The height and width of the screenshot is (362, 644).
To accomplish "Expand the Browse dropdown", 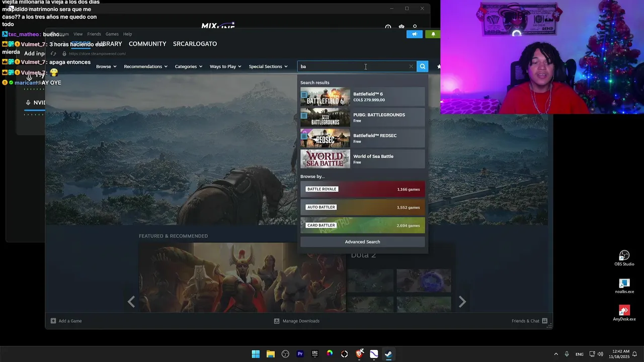I will click(x=106, y=66).
